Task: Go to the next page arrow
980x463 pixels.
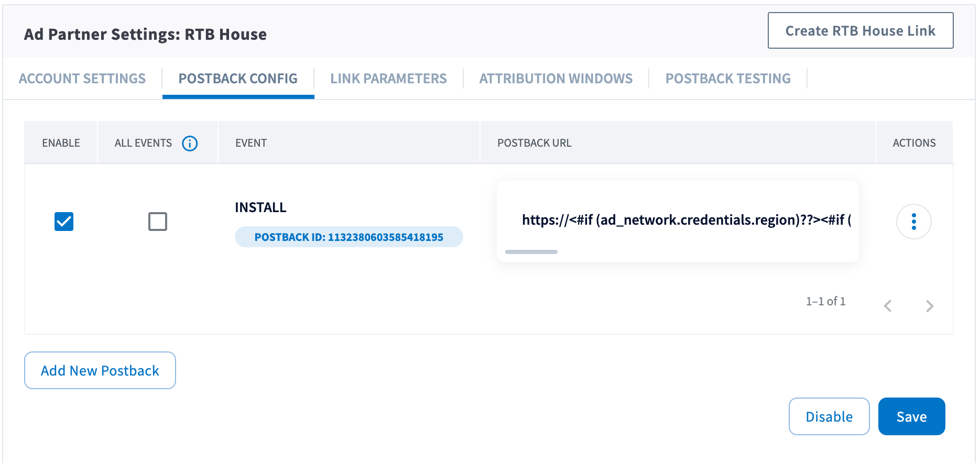Action: point(930,306)
